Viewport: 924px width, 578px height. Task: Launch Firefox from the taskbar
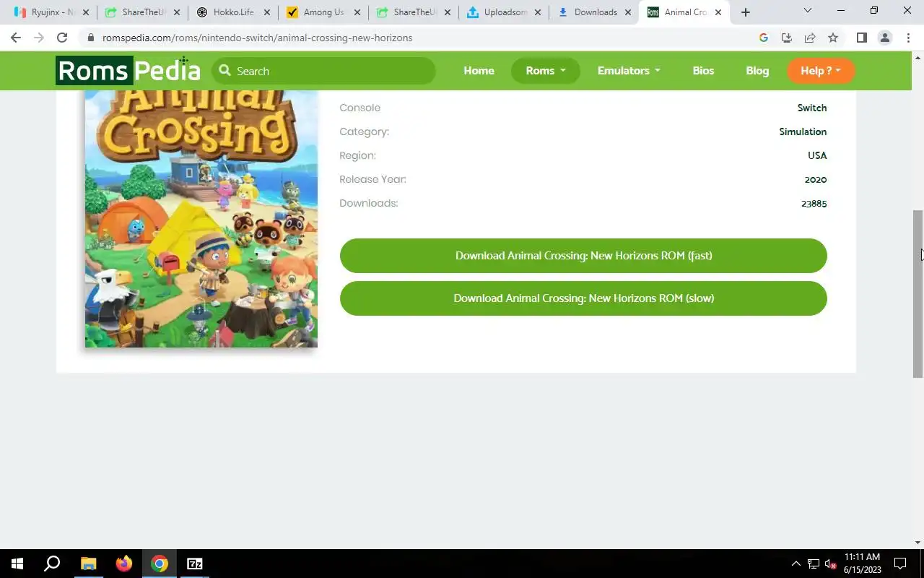(x=124, y=564)
